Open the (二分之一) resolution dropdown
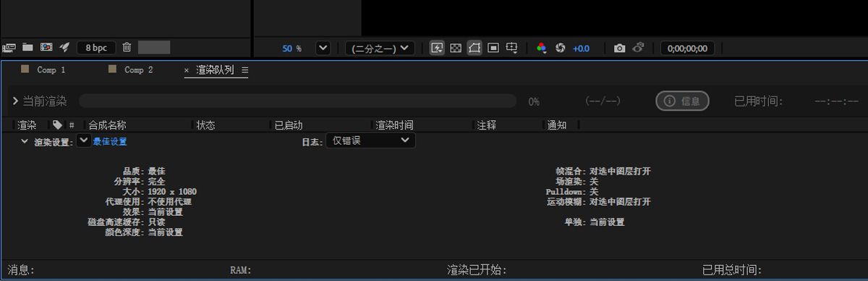 380,49
